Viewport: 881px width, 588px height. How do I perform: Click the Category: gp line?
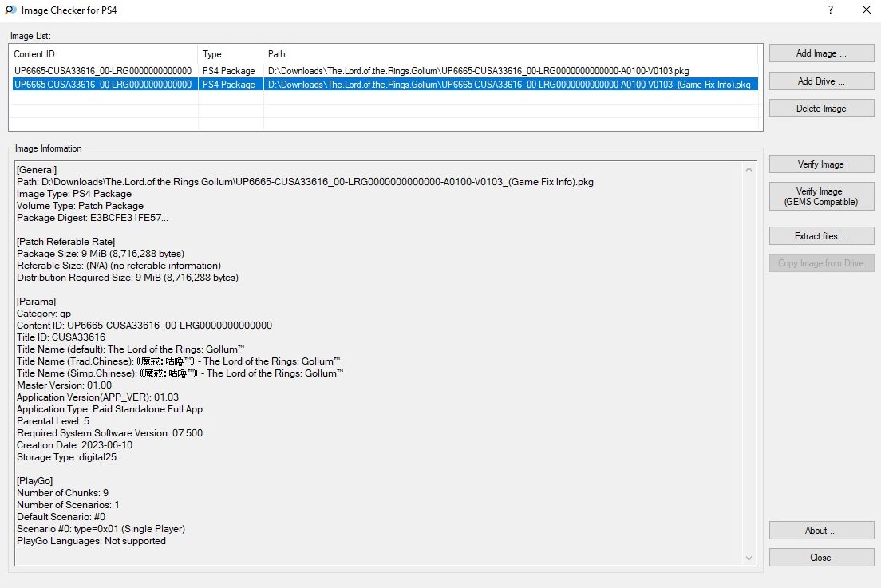pyautogui.click(x=44, y=314)
